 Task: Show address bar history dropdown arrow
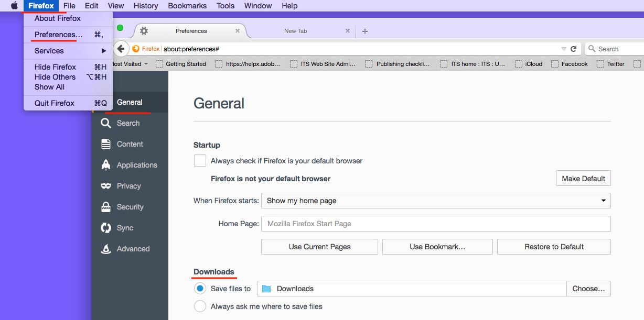point(564,49)
